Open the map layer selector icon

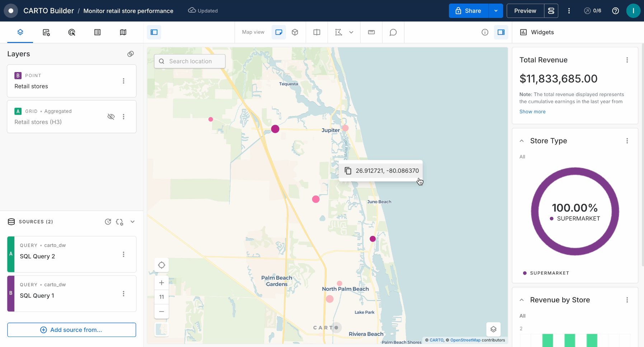point(493,329)
